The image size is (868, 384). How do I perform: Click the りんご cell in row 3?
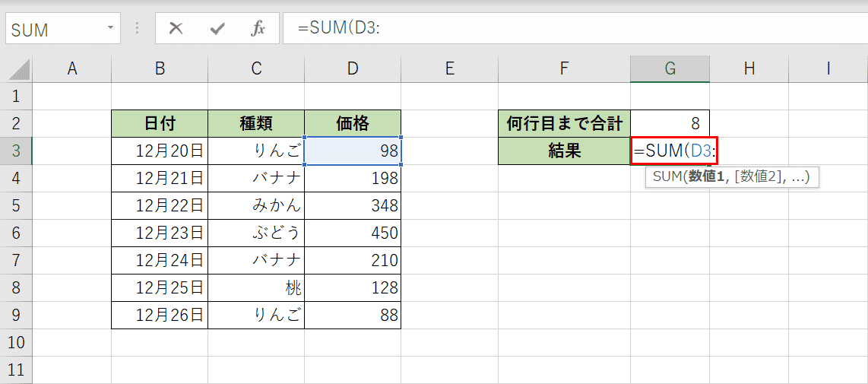click(x=255, y=151)
